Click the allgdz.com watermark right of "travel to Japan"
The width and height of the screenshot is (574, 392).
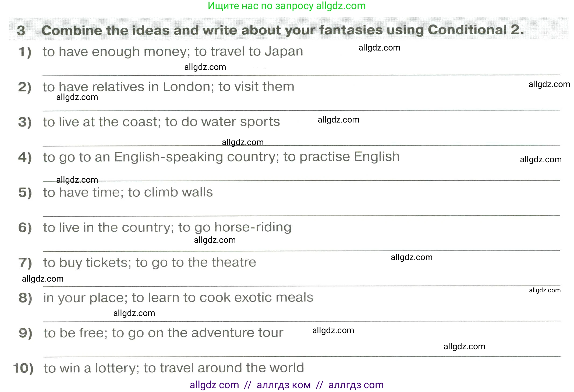tap(379, 48)
